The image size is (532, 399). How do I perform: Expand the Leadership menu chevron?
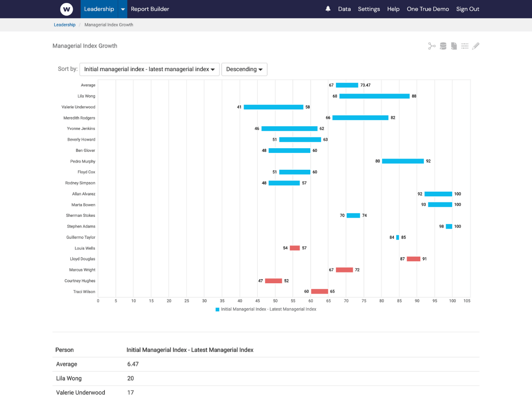(x=123, y=9)
